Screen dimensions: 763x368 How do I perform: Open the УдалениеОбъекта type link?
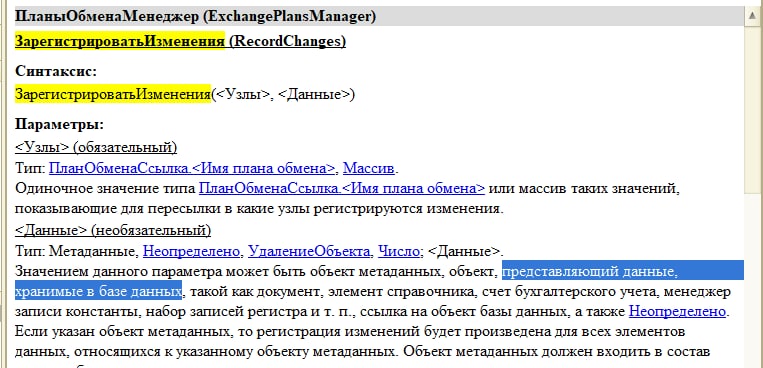[309, 252]
